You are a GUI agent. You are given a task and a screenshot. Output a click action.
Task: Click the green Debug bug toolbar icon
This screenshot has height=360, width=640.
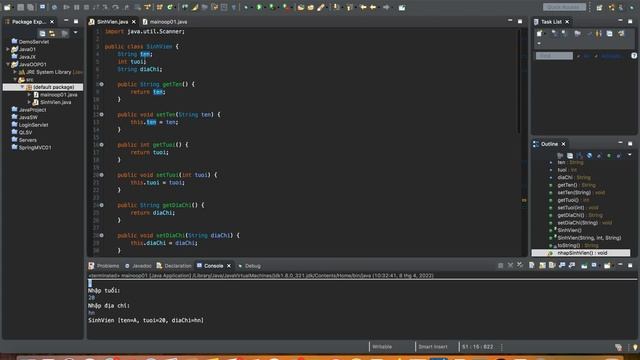[246, 7]
